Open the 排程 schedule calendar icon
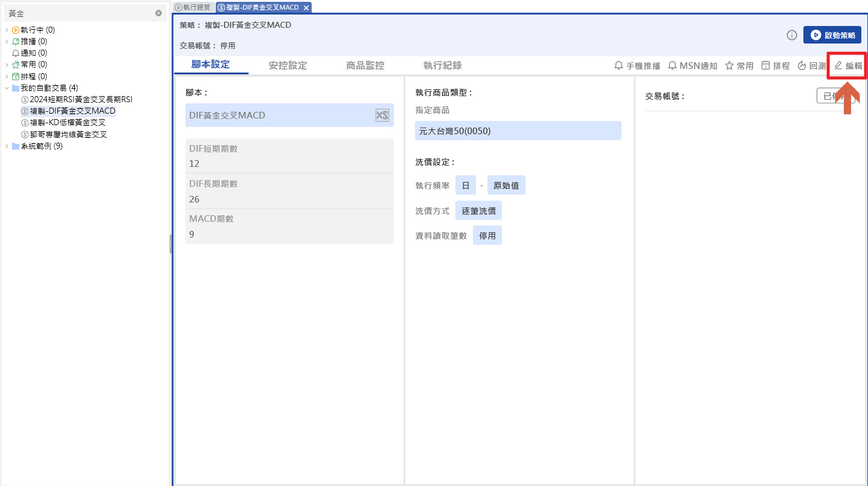 click(775, 66)
